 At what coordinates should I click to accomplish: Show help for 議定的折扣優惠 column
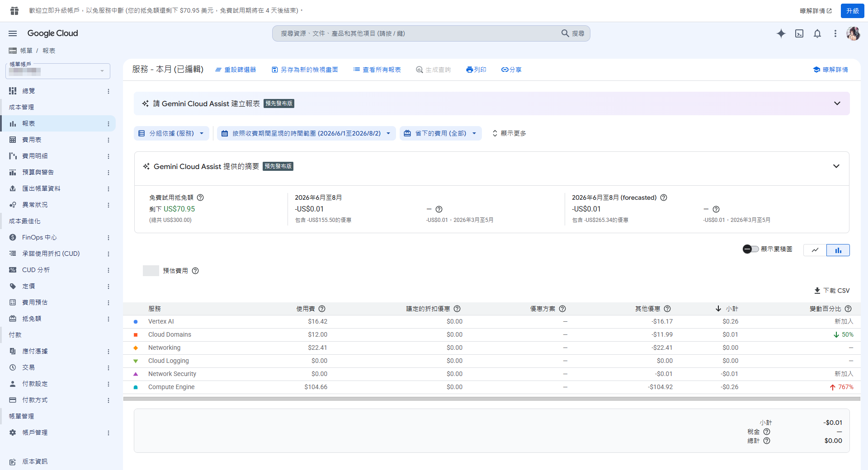(x=457, y=309)
